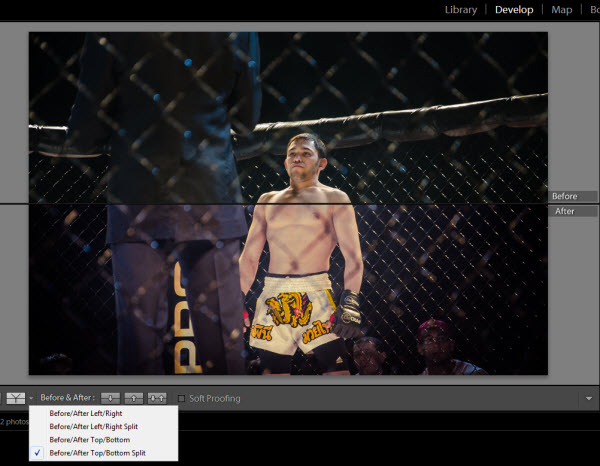Screen dimensions: 600x466
Task: Select Before/After Top/Bottom menu entry
Action: click(x=89, y=439)
